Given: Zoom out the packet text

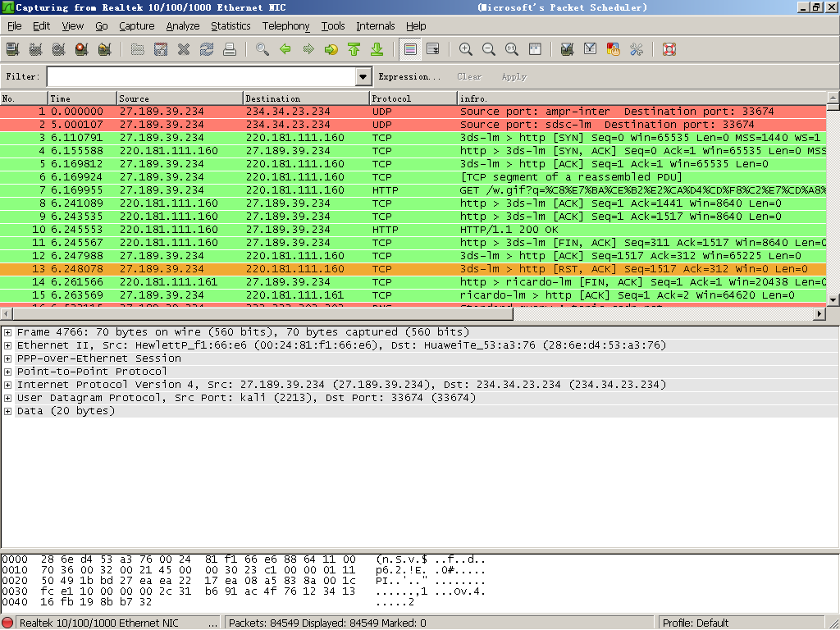Looking at the screenshot, I should (x=489, y=50).
